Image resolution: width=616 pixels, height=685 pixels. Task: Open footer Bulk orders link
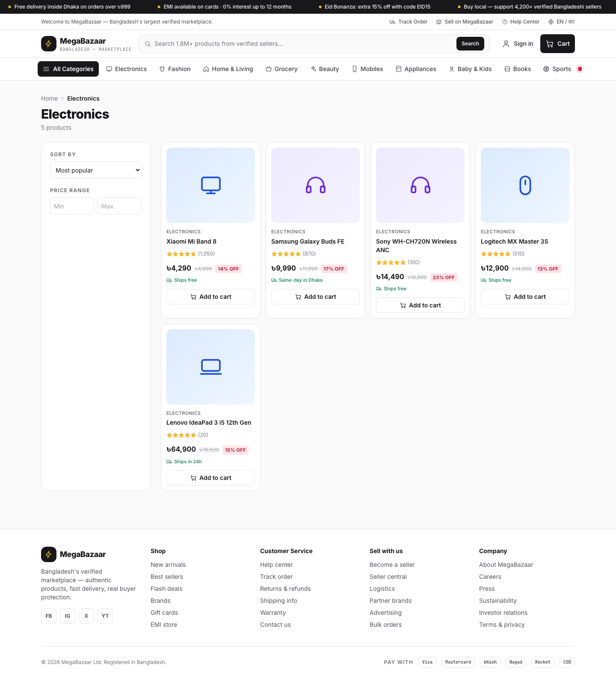click(x=385, y=625)
